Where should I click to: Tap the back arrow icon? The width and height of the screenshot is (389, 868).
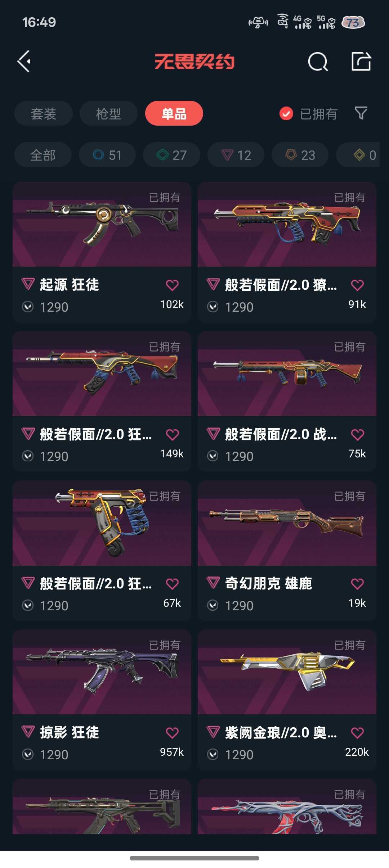(x=24, y=62)
